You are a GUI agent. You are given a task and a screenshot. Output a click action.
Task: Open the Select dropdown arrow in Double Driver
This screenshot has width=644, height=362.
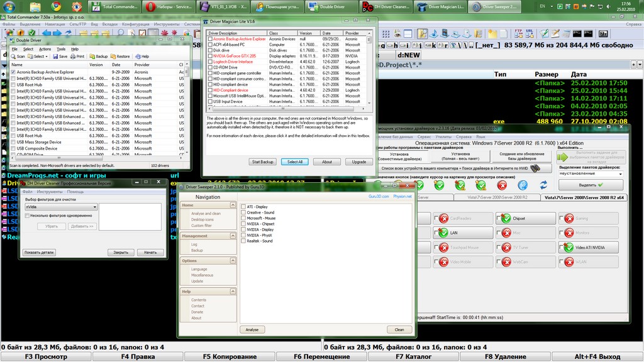48,57
